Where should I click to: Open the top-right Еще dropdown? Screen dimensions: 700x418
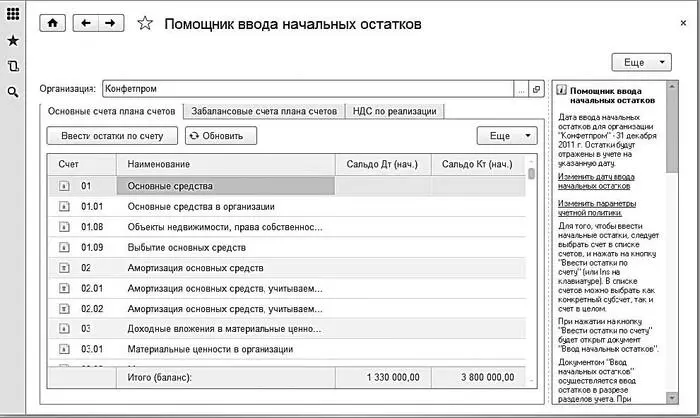click(641, 62)
